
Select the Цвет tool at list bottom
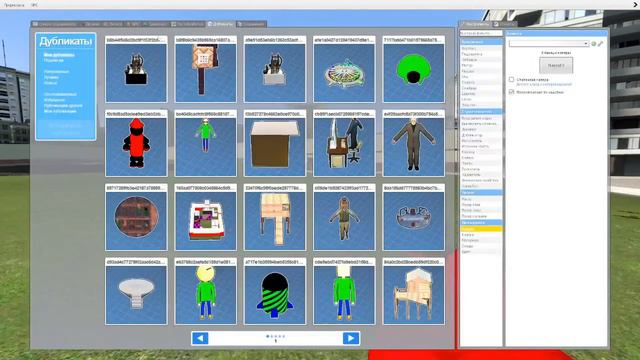pyautogui.click(x=481, y=252)
